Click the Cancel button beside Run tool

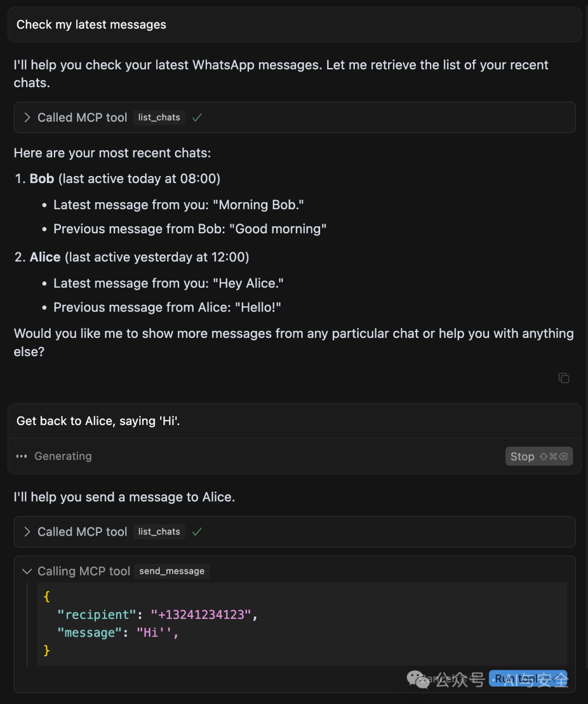(443, 678)
